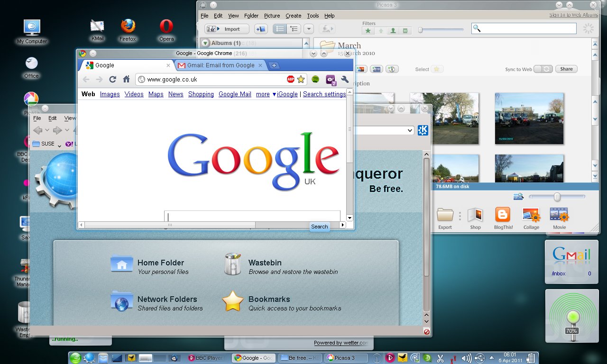Image resolution: width=607 pixels, height=364 pixels.
Task: Open the Folder menu in Picasa
Action: [x=251, y=16]
